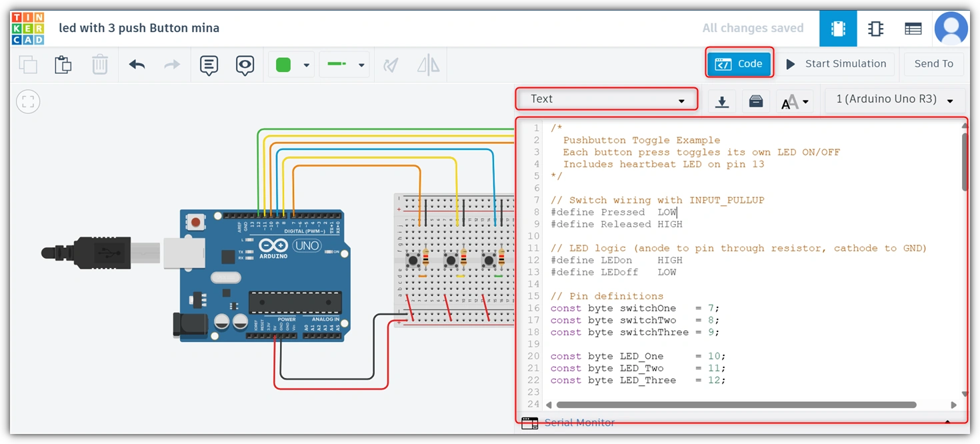Delete selection with the trash icon

(99, 65)
